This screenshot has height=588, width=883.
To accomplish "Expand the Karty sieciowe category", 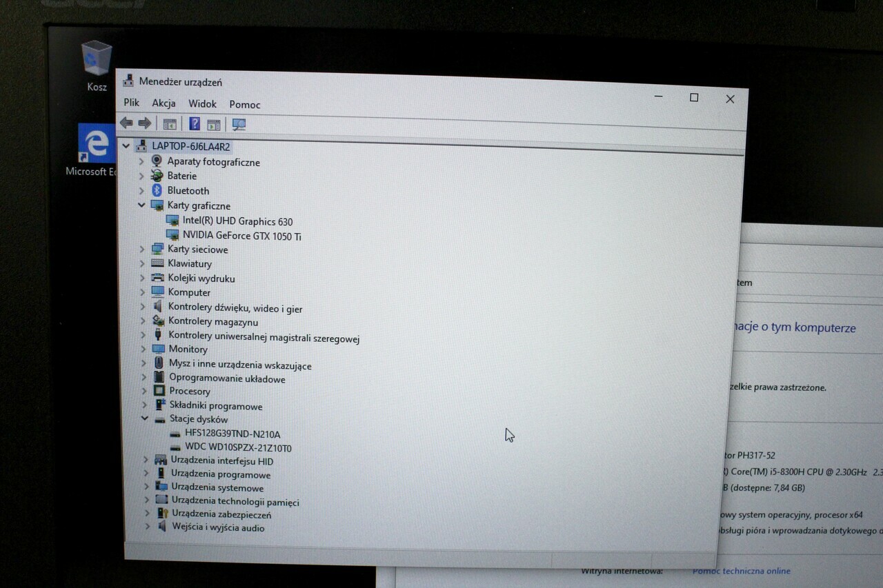I will click(142, 249).
